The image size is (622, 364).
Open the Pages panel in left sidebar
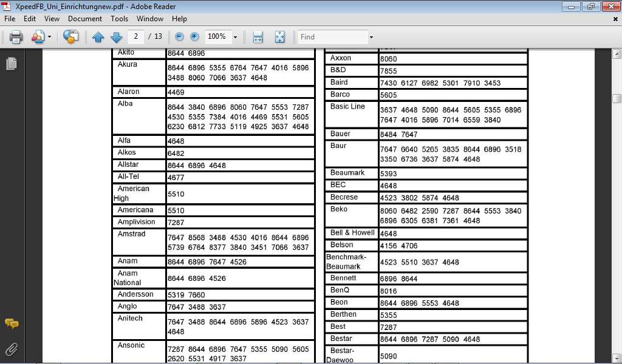point(12,63)
